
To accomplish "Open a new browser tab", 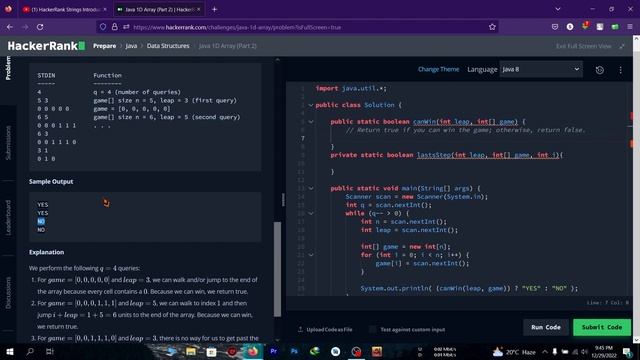I will pyautogui.click(x=214, y=9).
